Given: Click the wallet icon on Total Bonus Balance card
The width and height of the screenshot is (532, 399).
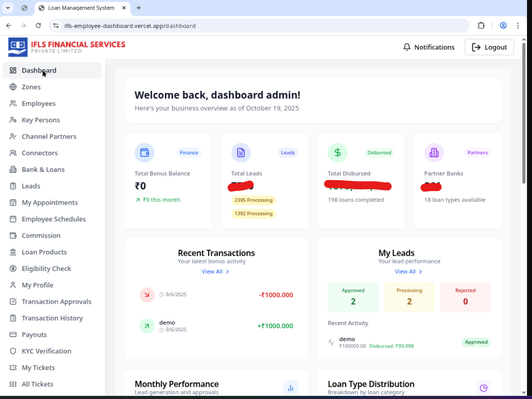Looking at the screenshot, I should [144, 153].
